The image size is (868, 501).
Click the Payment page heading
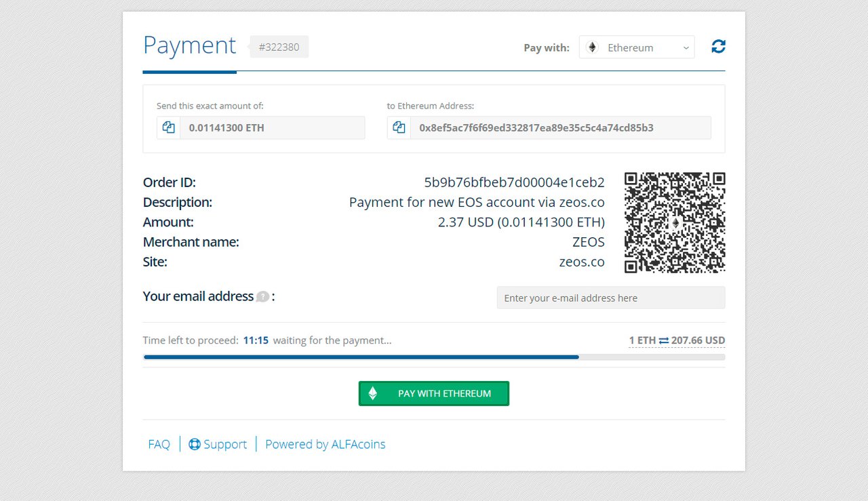[189, 45]
